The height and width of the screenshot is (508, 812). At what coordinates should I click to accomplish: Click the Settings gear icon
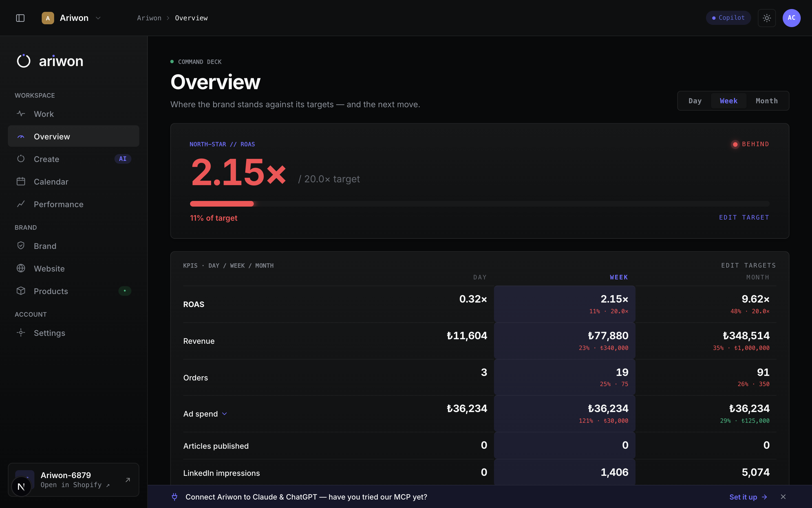(21, 333)
